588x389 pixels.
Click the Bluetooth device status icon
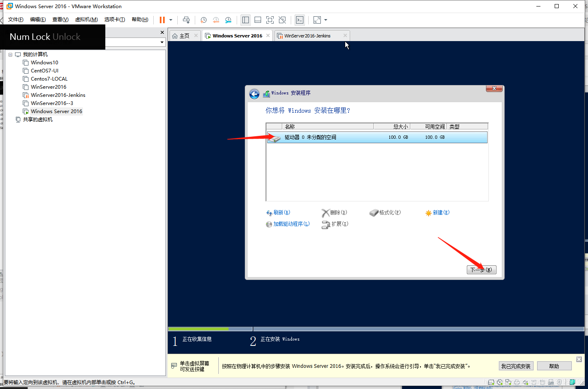click(x=560, y=382)
